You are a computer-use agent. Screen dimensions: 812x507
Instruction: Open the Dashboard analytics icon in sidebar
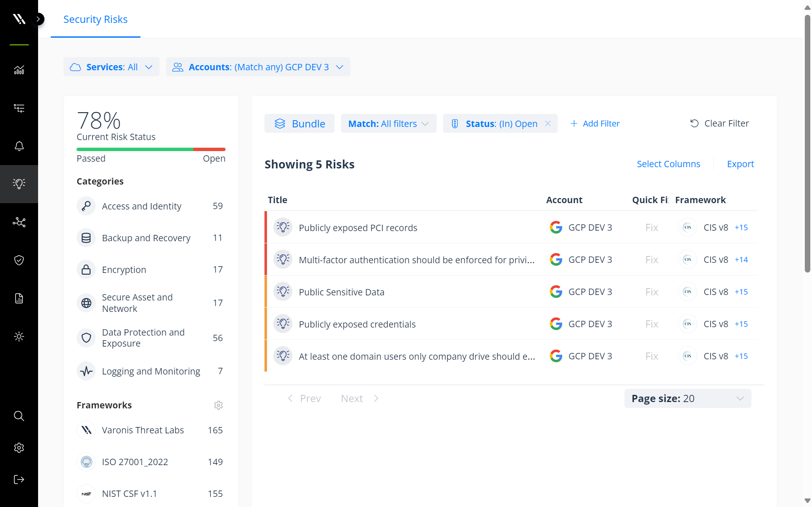click(19, 70)
